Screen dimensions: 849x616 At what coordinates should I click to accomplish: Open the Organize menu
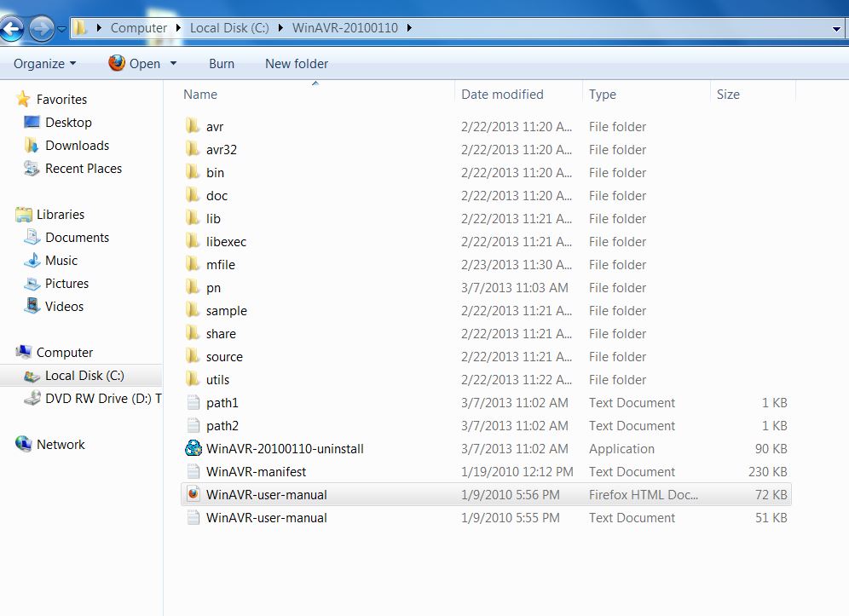44,64
